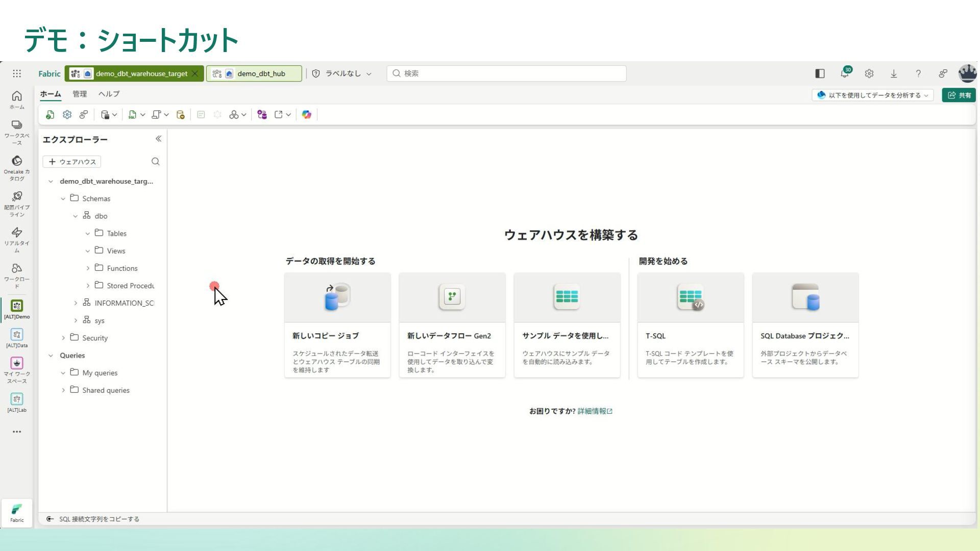Expand the Shared queries folder
This screenshot has width=980, height=551.
coord(63,390)
